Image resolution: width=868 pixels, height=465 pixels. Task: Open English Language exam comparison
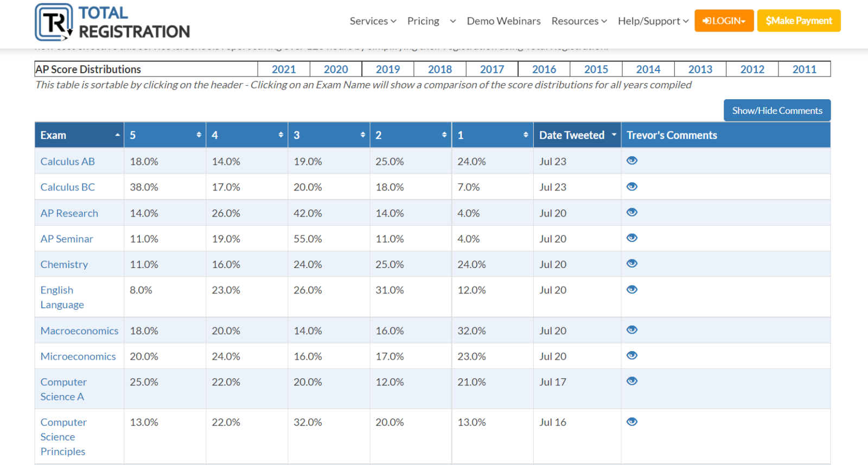pos(62,297)
